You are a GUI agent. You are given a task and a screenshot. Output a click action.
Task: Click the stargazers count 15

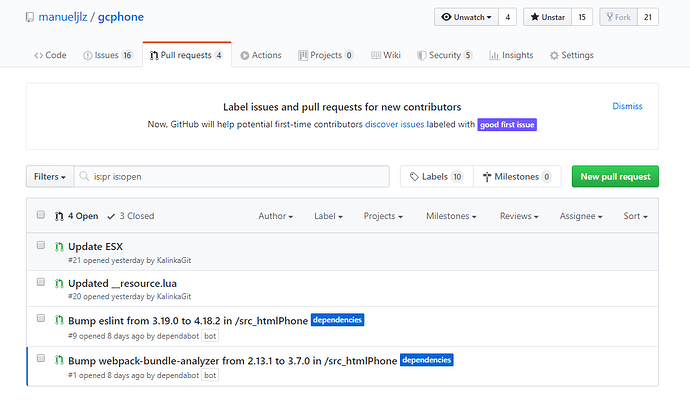click(x=582, y=17)
